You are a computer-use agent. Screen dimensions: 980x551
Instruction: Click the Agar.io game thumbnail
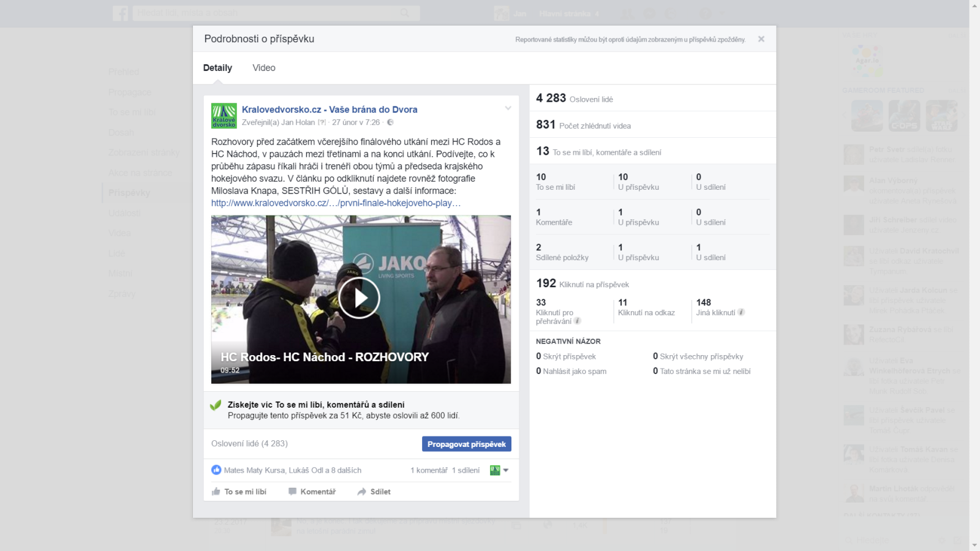[x=867, y=60]
